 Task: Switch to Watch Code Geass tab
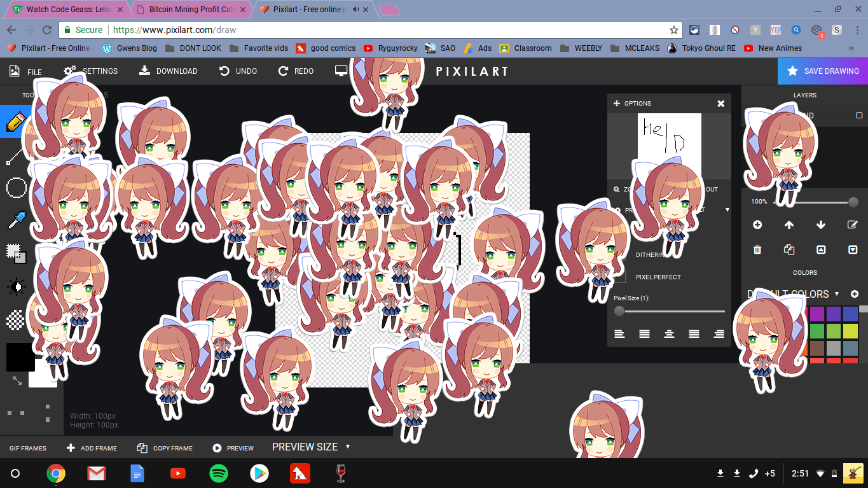(x=68, y=10)
